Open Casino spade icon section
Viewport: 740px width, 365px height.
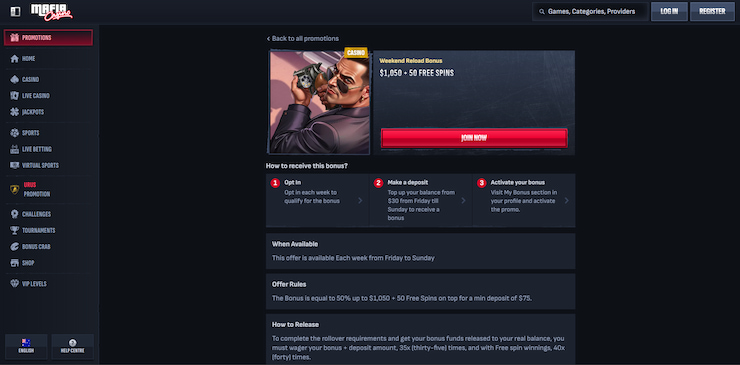[x=15, y=79]
